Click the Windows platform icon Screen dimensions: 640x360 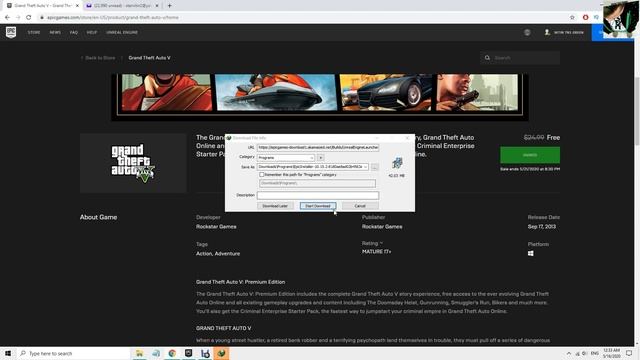click(x=531, y=253)
